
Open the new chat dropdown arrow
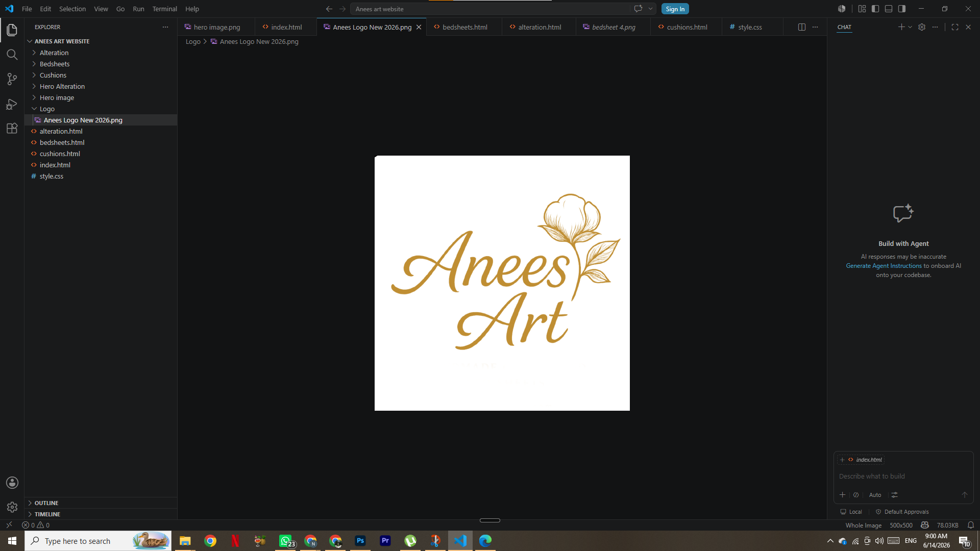(910, 27)
